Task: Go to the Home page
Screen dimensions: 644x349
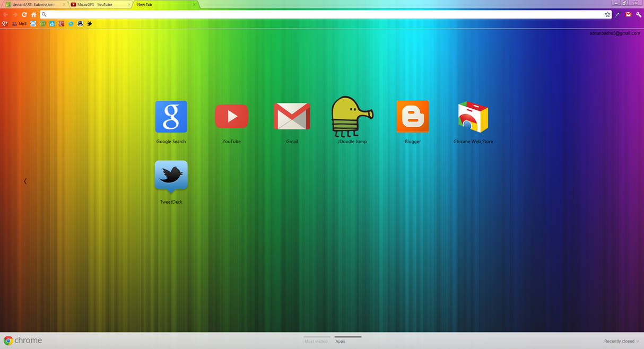Action: coord(33,15)
